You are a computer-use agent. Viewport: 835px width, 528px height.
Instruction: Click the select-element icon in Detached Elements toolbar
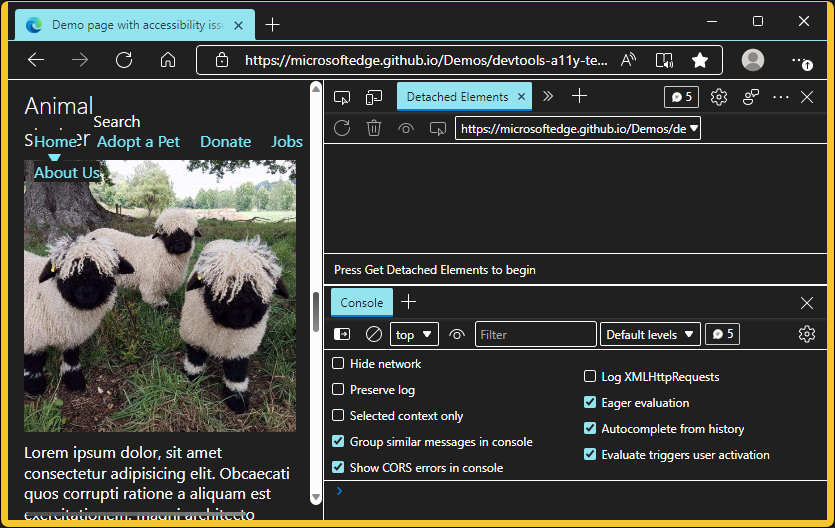coord(438,128)
